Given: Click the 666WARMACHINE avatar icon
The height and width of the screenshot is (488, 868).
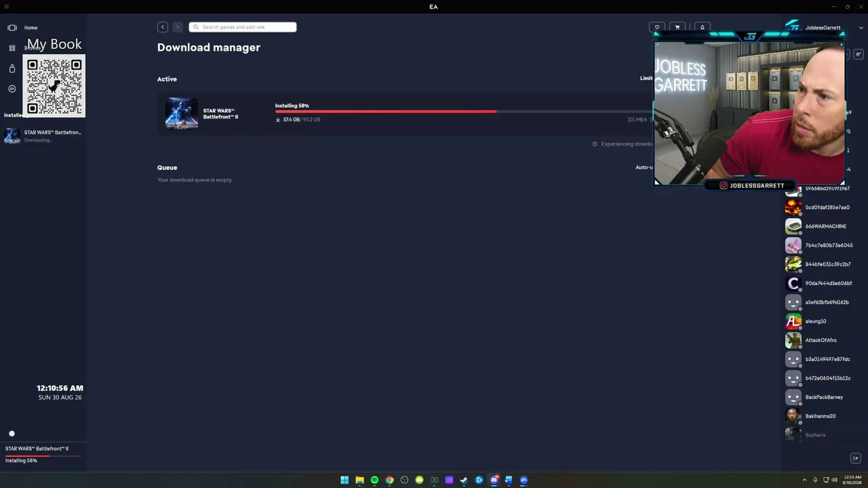Looking at the screenshot, I should [793, 226].
